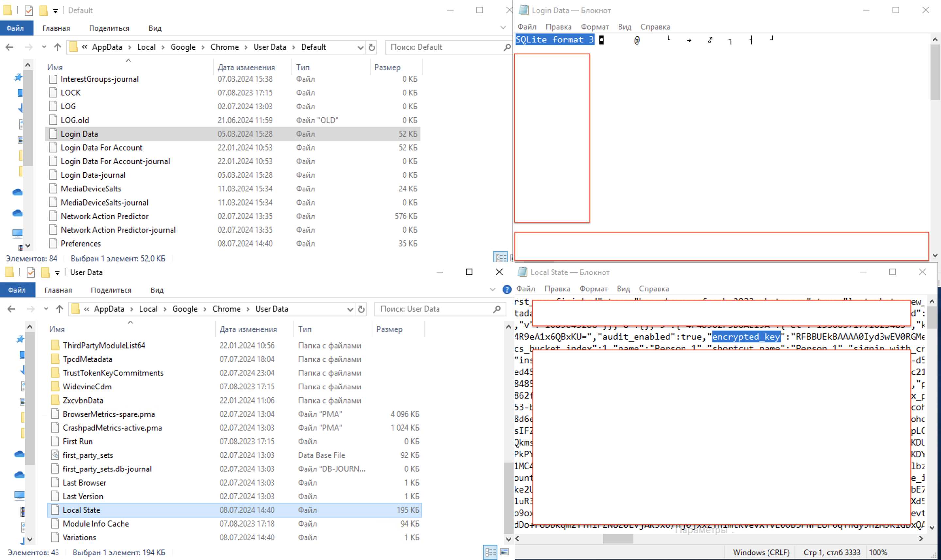This screenshot has width=941, height=560.
Task: Click Local State horizontal scrollbar thumb
Action: (618, 538)
